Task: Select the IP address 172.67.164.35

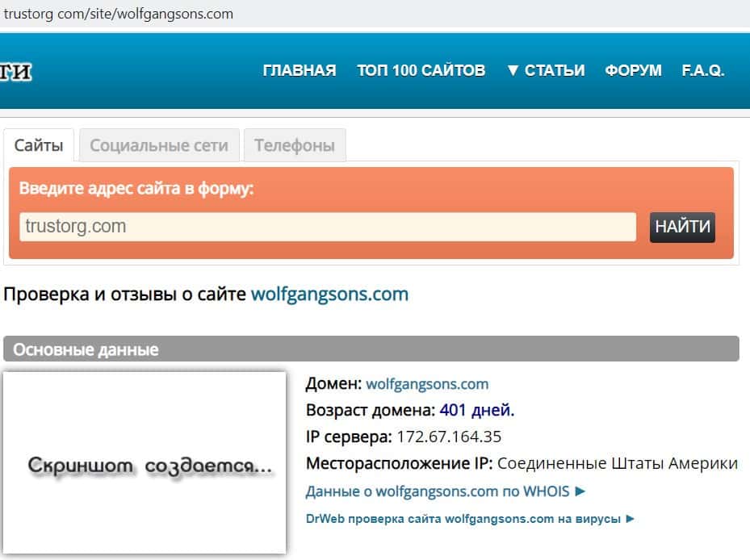Action: 449,437
